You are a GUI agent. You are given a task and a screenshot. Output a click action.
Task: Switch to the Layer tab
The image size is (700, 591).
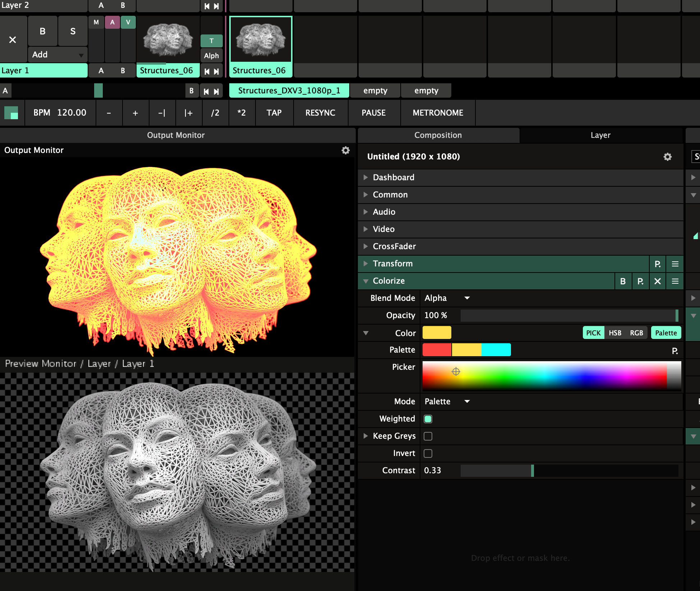[600, 135]
